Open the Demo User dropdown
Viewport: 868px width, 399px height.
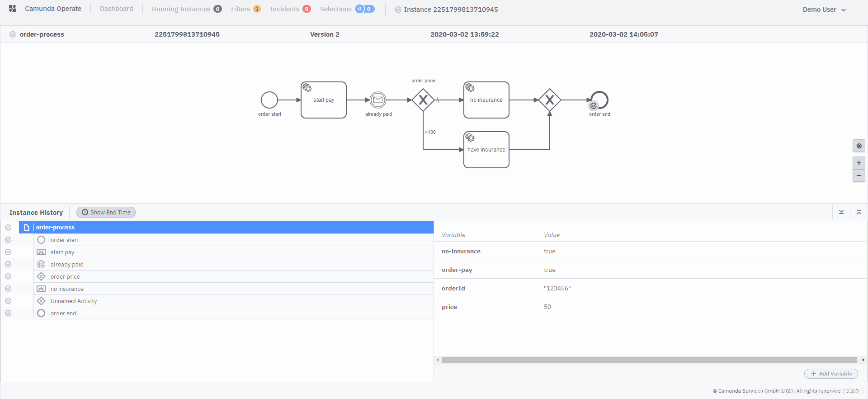(824, 9)
